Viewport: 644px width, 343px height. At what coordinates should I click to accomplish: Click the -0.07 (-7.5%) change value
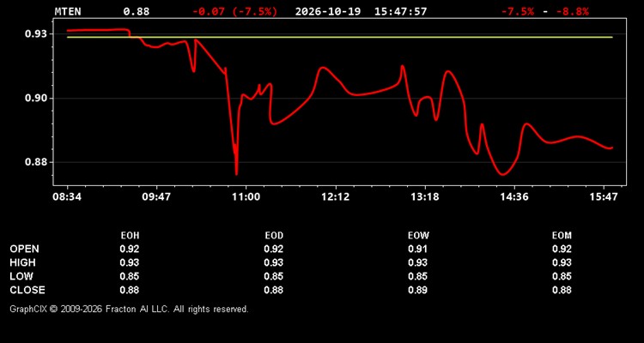(x=235, y=11)
